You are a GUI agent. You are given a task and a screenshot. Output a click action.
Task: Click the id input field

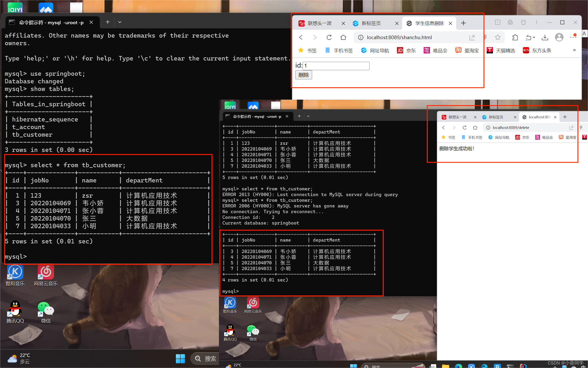pyautogui.click(x=336, y=66)
